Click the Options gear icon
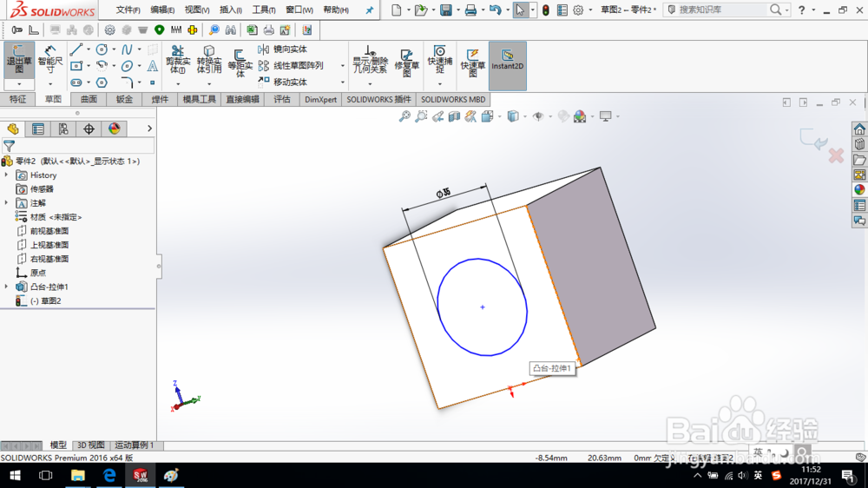 [x=578, y=10]
